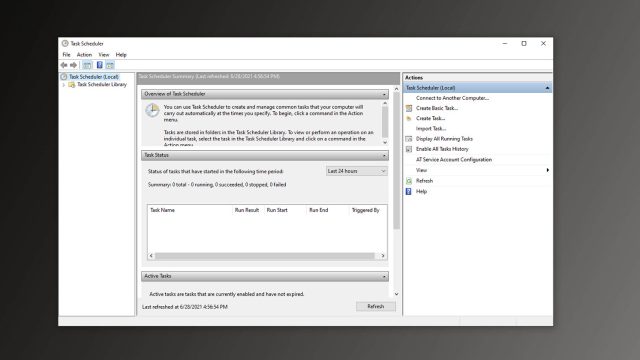Click Refresh in the Actions pane

[x=424, y=181]
